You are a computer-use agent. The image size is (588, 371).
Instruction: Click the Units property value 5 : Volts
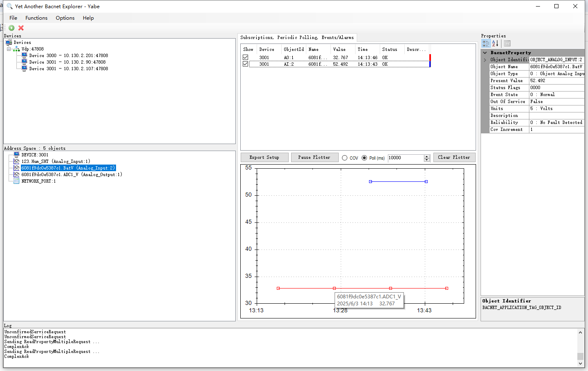point(556,108)
